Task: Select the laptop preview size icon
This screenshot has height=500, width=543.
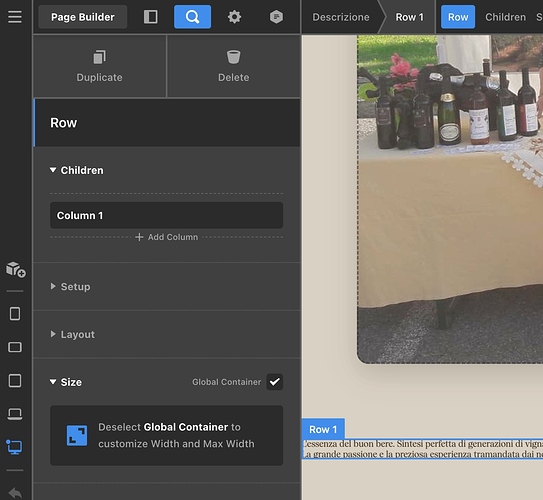Action: pos(15,414)
